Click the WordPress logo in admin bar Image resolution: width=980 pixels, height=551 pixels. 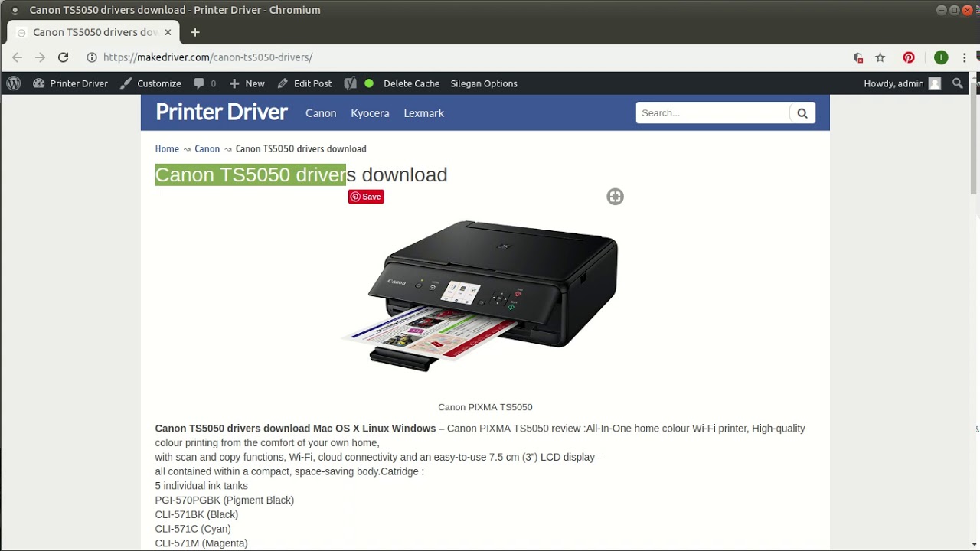click(14, 83)
